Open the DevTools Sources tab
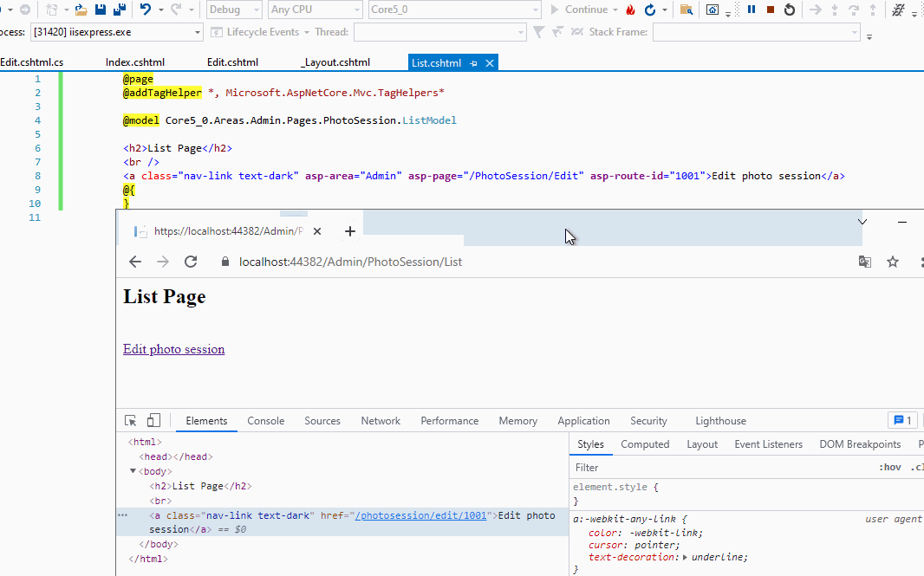924x576 pixels. (322, 421)
